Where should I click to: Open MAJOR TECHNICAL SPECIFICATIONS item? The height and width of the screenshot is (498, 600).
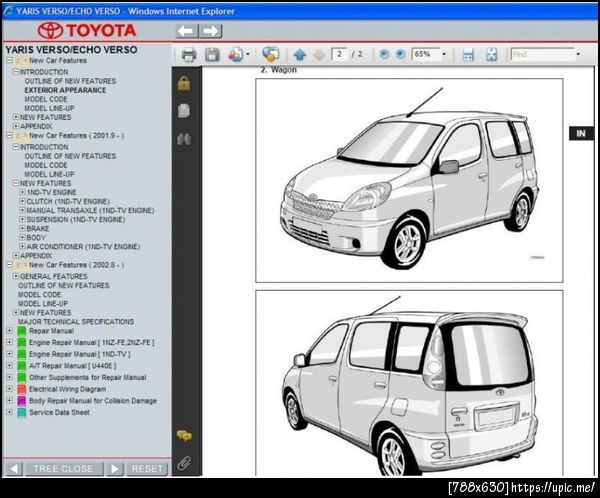coord(76,322)
